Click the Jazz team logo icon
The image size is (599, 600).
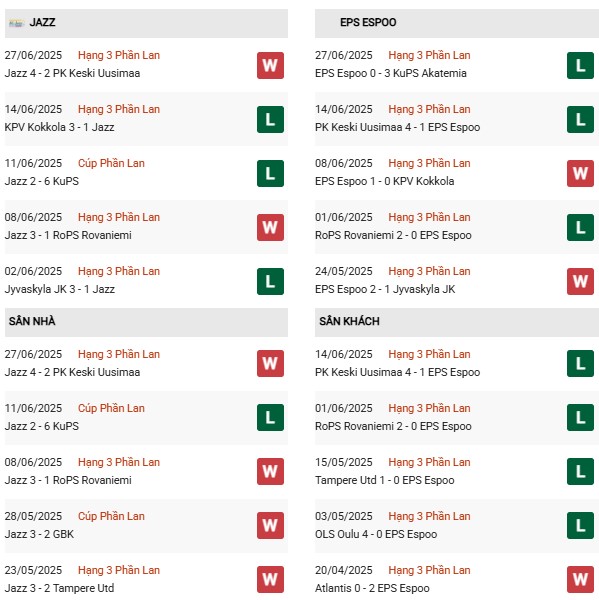click(16, 23)
